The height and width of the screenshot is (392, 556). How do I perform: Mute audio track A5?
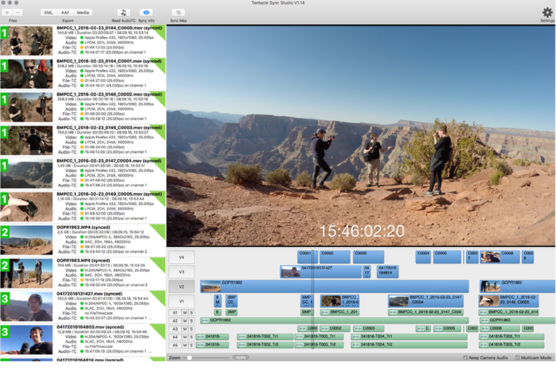(185, 345)
